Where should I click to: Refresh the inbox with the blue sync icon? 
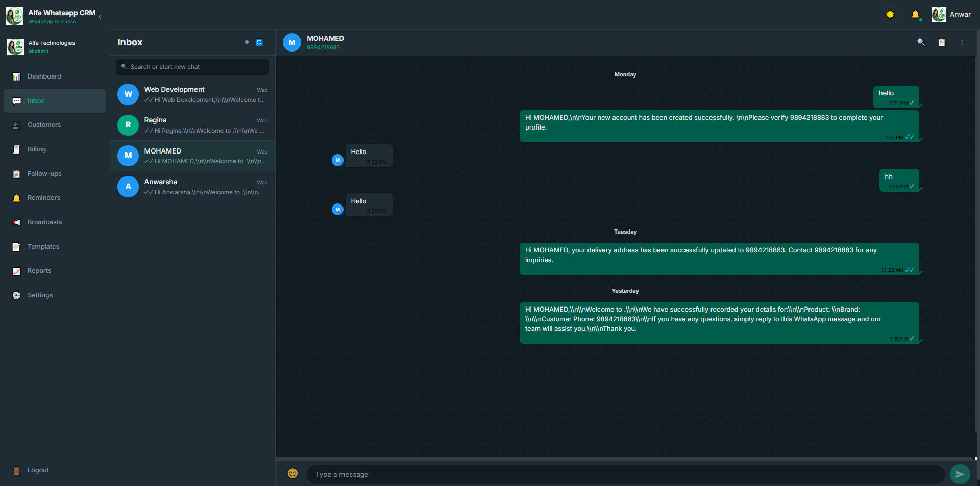tap(259, 42)
